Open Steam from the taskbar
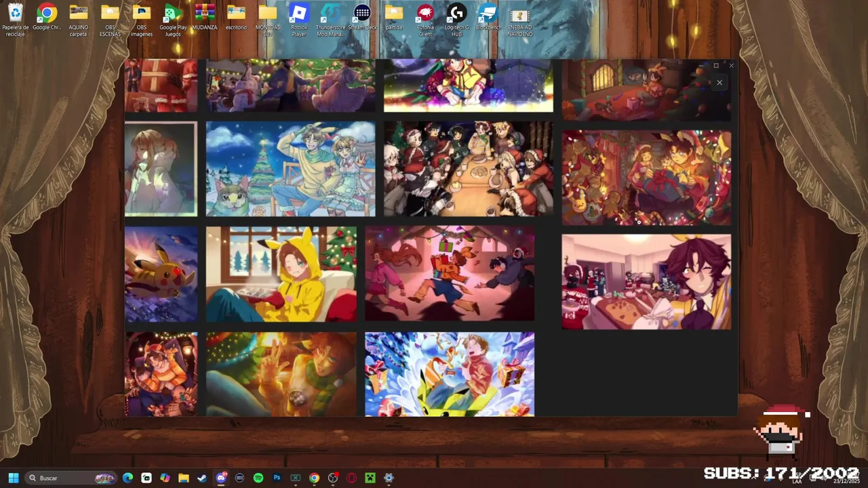The image size is (868, 488). tap(202, 478)
